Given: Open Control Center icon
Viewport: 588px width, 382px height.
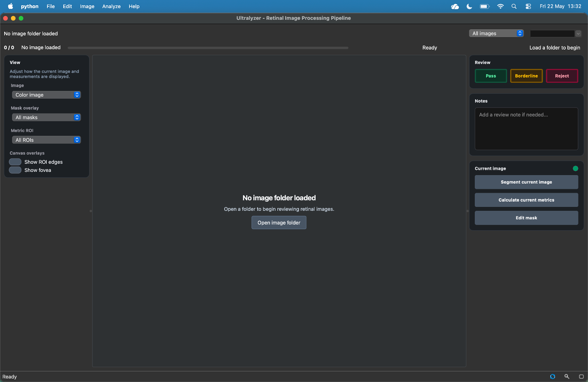Looking at the screenshot, I should (x=528, y=6).
